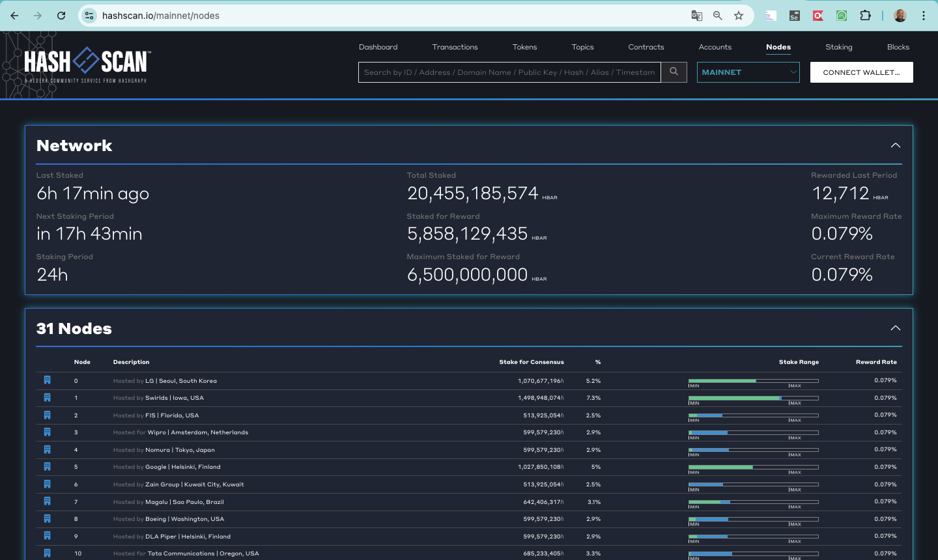Click the node 5 Google building icon
The width and height of the screenshot is (938, 560).
coord(47,467)
